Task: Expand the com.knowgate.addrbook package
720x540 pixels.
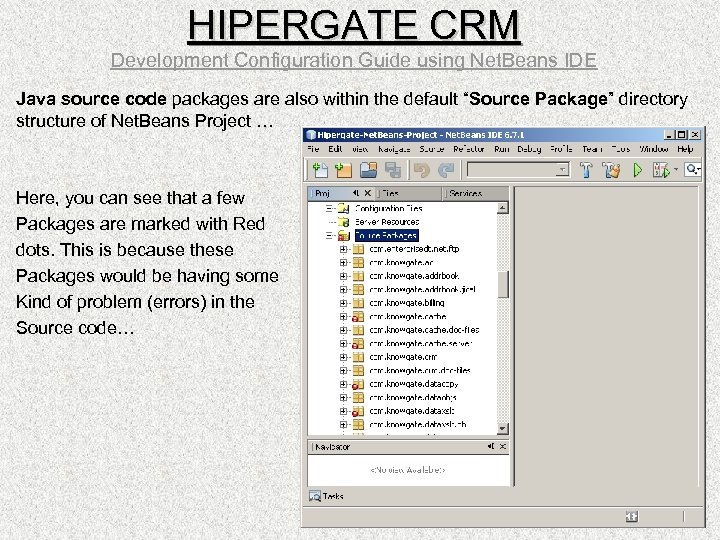Action: click(343, 276)
